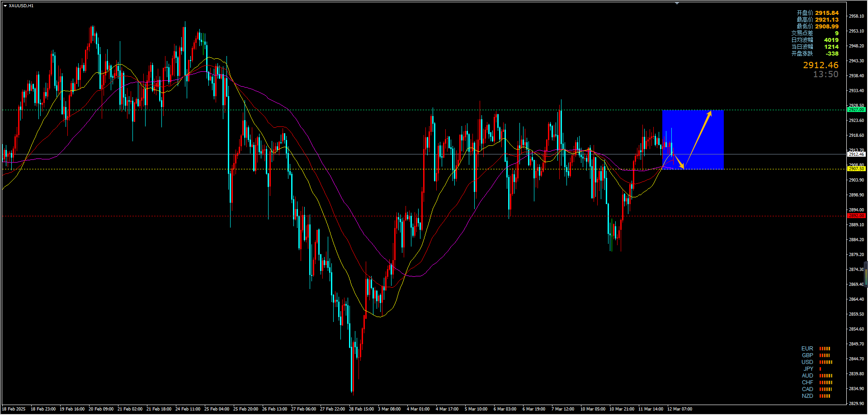Click the current price tag 2912.46 on axis
The height and width of the screenshot is (415, 868).
point(856,154)
